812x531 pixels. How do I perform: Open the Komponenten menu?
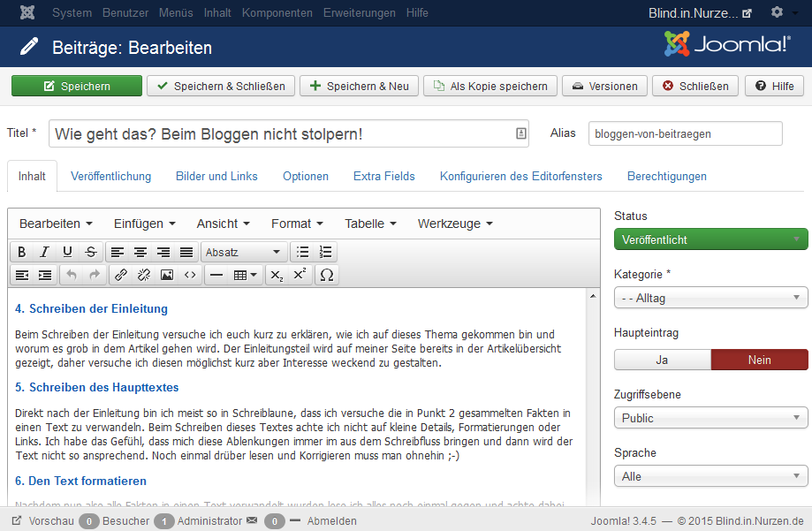[x=277, y=12]
